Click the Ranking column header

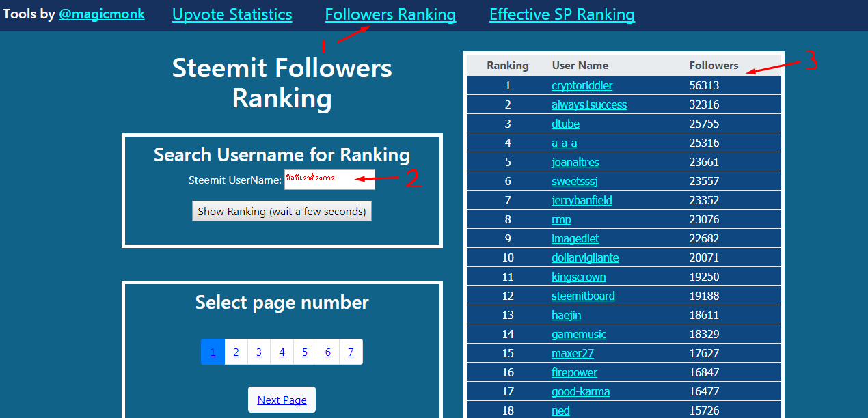tap(508, 66)
